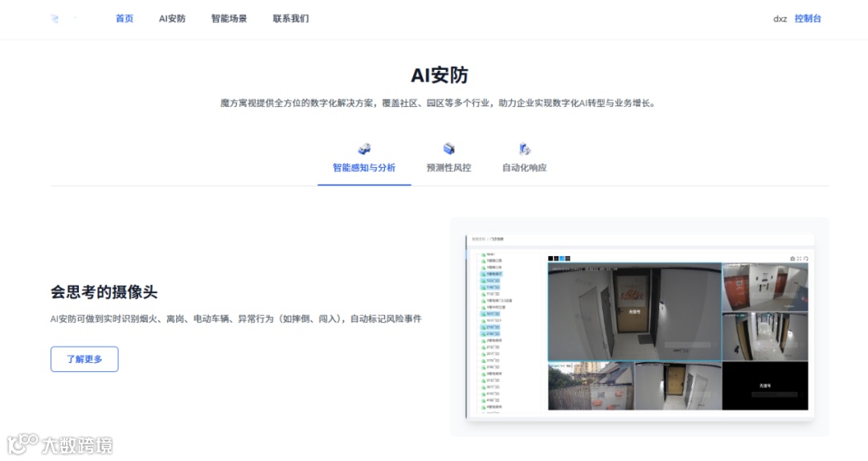Open the camera monitoring preview image
This screenshot has width=868, height=461.
point(640,327)
